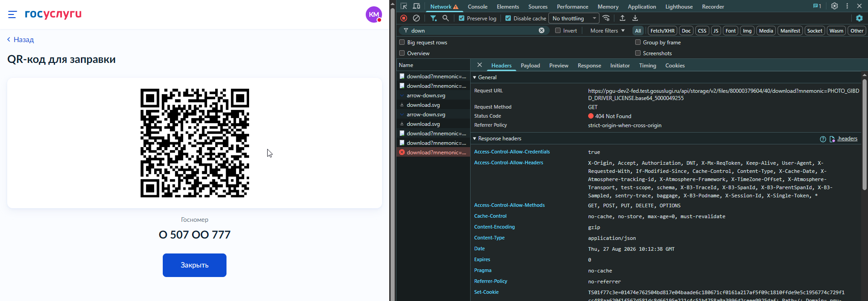Enable the Overview checkbox

point(402,53)
